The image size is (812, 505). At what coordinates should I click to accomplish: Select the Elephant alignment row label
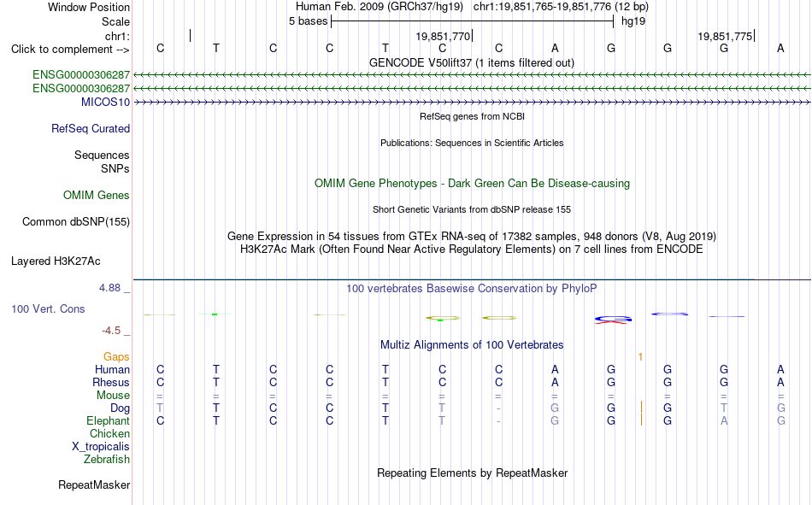click(109, 420)
